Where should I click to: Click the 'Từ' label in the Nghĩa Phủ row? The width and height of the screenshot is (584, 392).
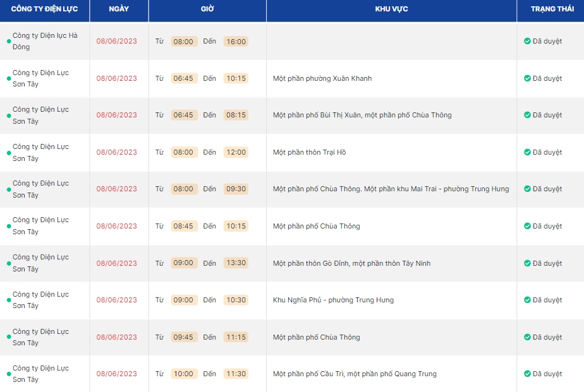[x=159, y=300]
